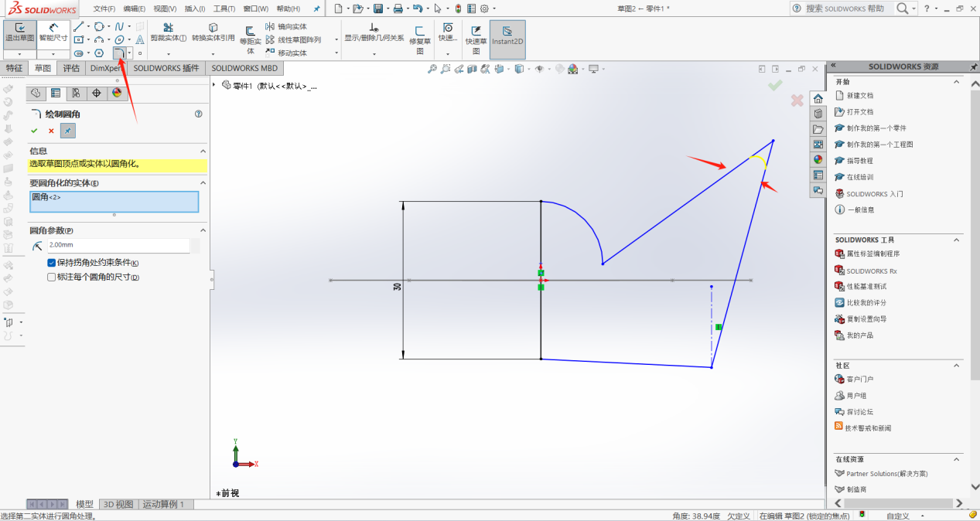The width and height of the screenshot is (980, 521).
Task: Open the 工具(T) menu
Action: [x=224, y=9]
